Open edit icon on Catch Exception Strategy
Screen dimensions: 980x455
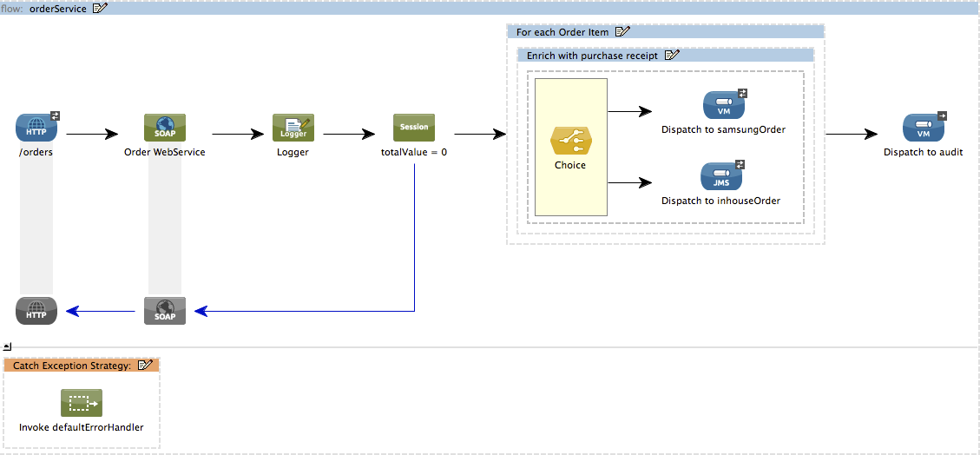[146, 366]
